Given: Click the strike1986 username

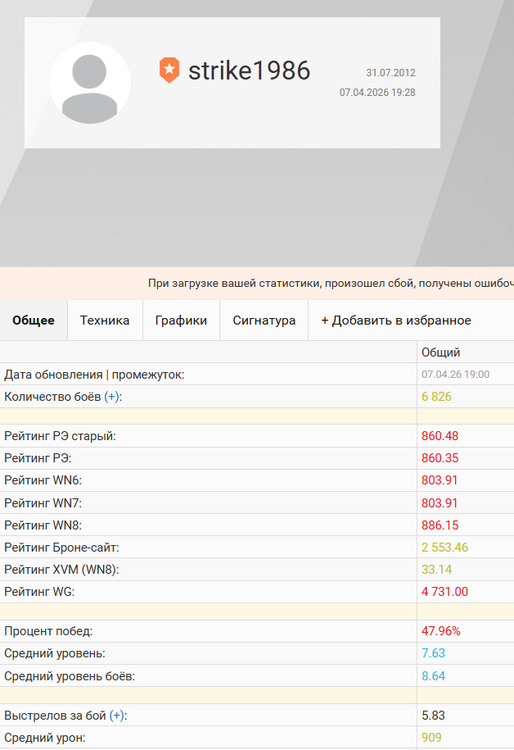Looking at the screenshot, I should [249, 70].
